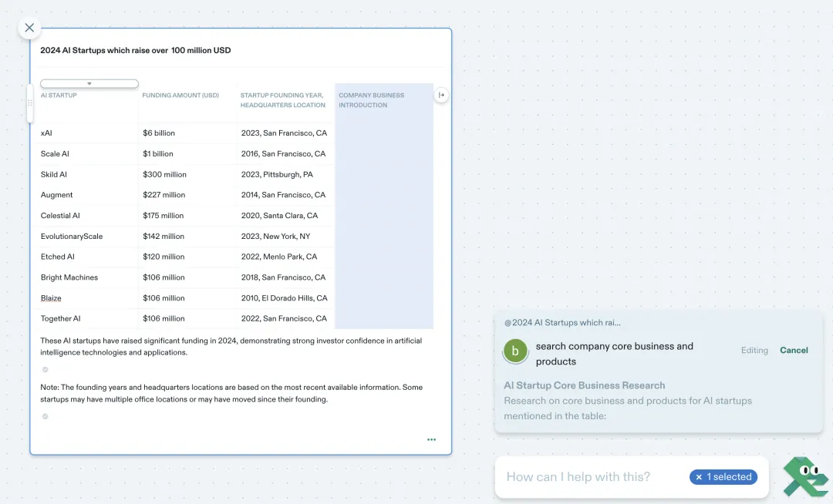Click the '$300 million' funding cell
The image size is (833, 504).
(187, 174)
